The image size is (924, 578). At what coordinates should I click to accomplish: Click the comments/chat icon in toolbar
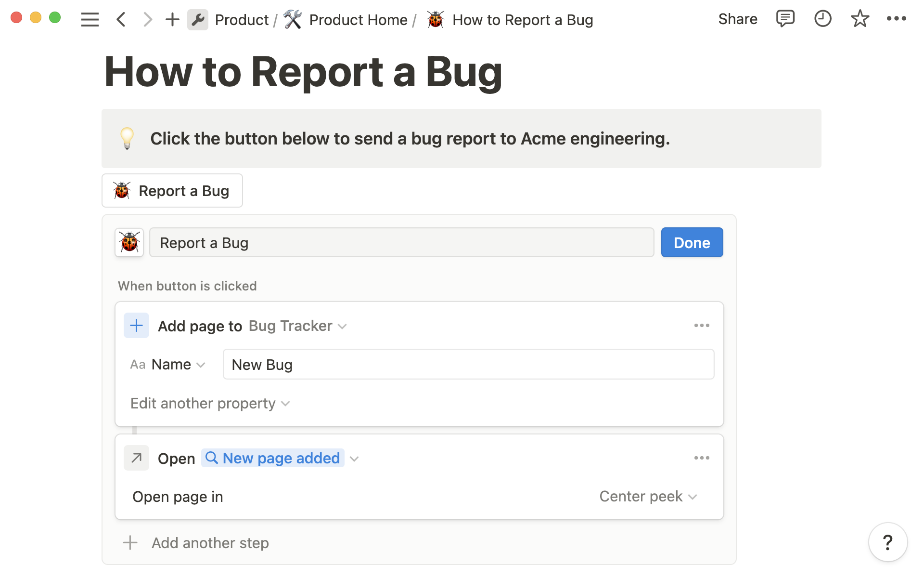point(785,19)
